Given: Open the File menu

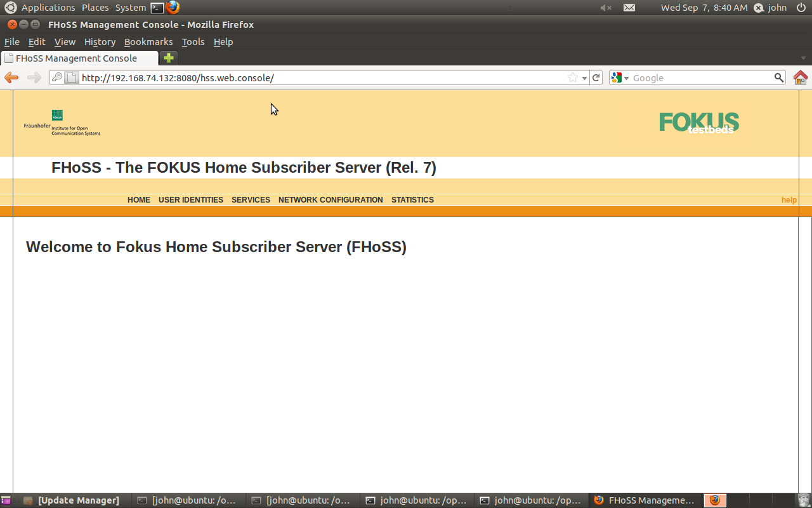Looking at the screenshot, I should [x=12, y=42].
